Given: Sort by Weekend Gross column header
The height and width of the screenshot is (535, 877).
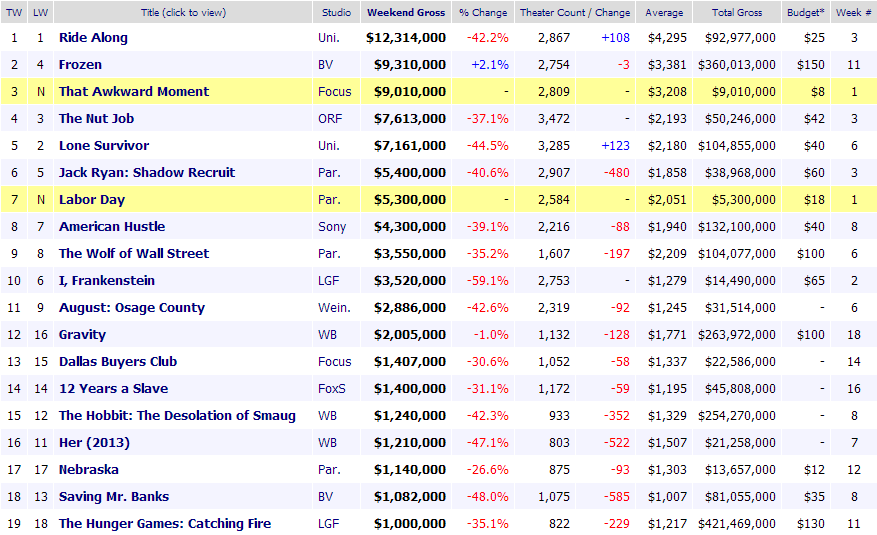Looking at the screenshot, I should [x=406, y=12].
